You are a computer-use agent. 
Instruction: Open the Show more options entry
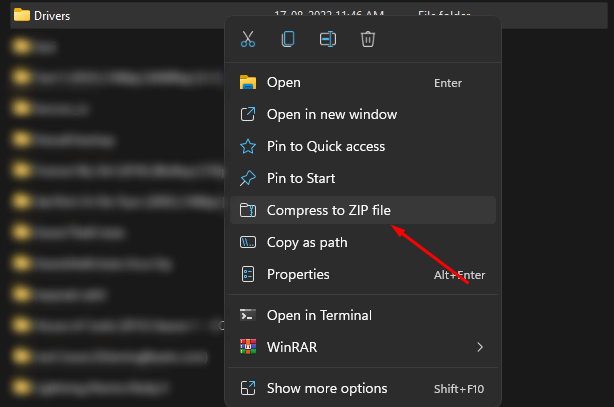point(327,388)
